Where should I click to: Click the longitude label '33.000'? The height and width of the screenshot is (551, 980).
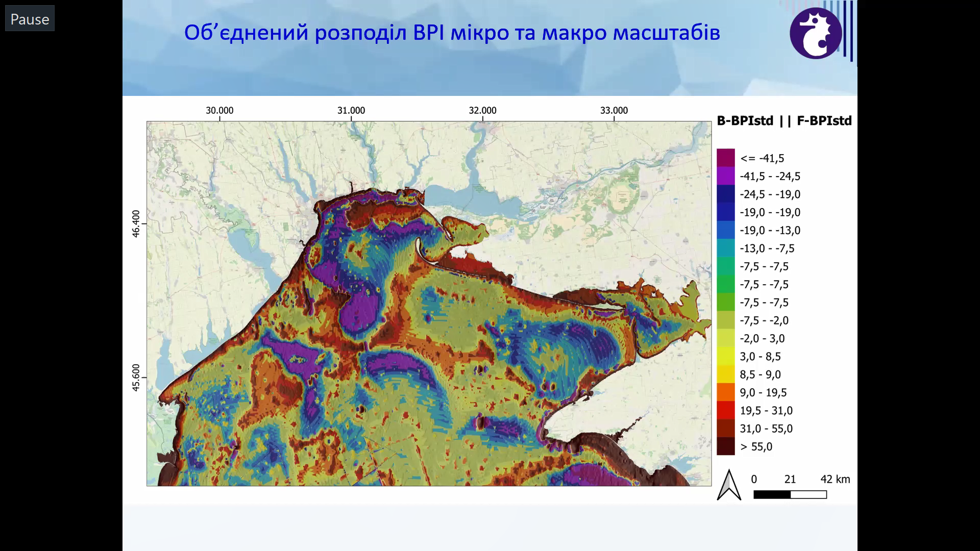tap(614, 110)
